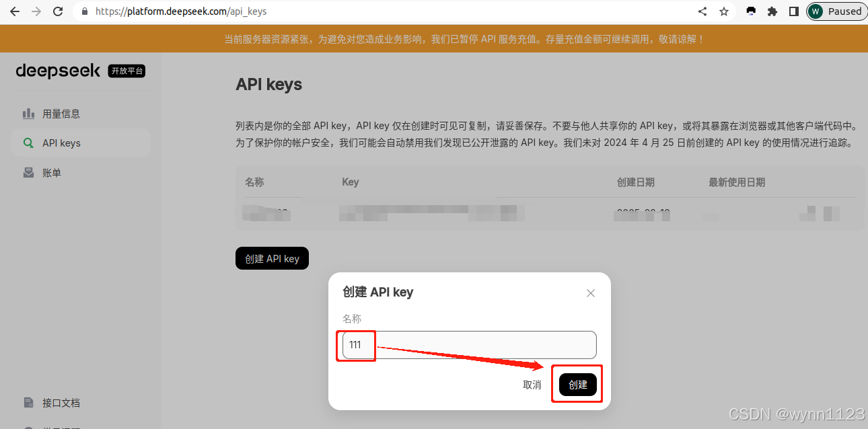
Task: Click the Key column header
Action: 351,182
